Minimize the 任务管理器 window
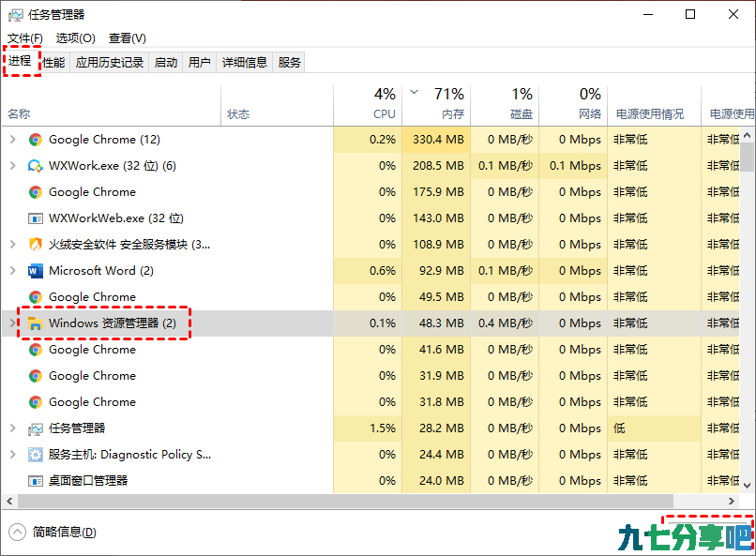The image size is (756, 556). pyautogui.click(x=648, y=14)
